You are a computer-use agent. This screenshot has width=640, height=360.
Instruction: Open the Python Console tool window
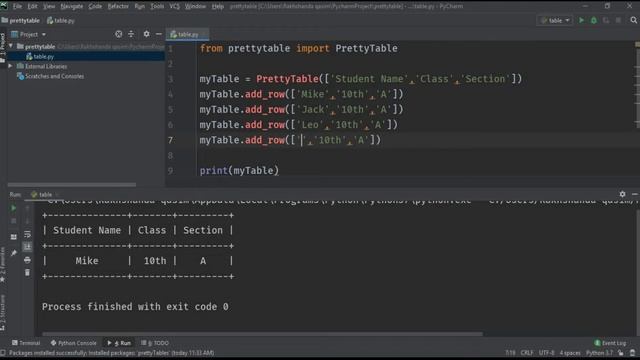coord(73,343)
